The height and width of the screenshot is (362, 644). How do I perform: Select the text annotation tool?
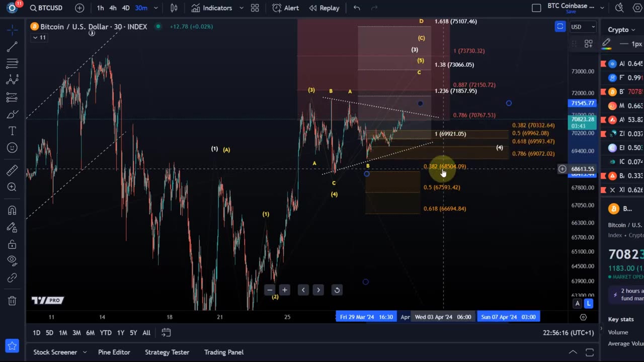click(x=12, y=131)
